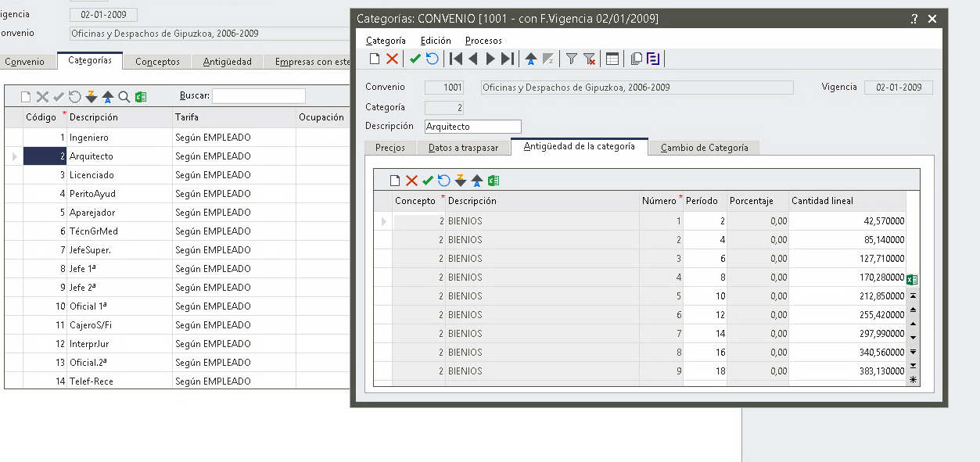Image resolution: width=980 pixels, height=462 pixels.
Task: Select the PeritoAyud row in category list
Action: click(177, 194)
